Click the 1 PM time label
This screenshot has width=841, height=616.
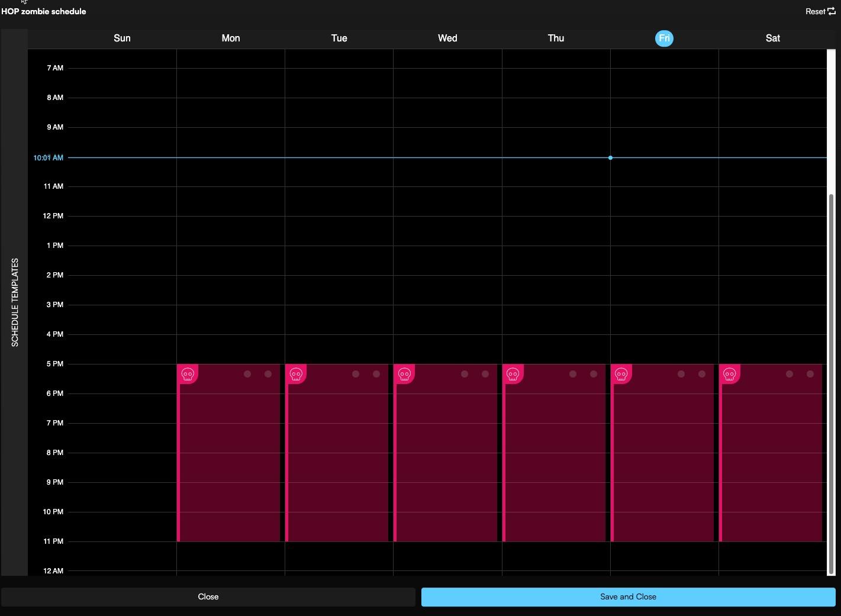pos(55,246)
